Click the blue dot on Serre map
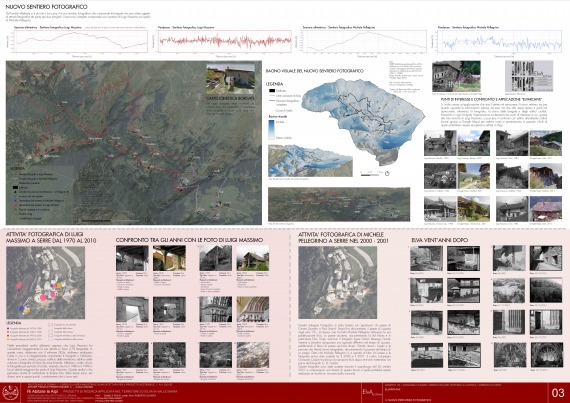This screenshot has width=570, height=403. click(x=22, y=309)
